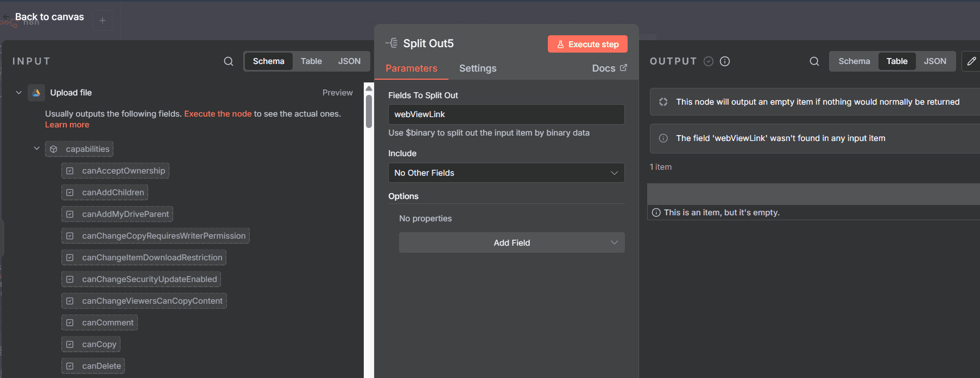Screen dimensions: 980x378
Task: Click the type icon on canChangeCopyRequiresWriterPermission
Action: pyautogui.click(x=70, y=236)
